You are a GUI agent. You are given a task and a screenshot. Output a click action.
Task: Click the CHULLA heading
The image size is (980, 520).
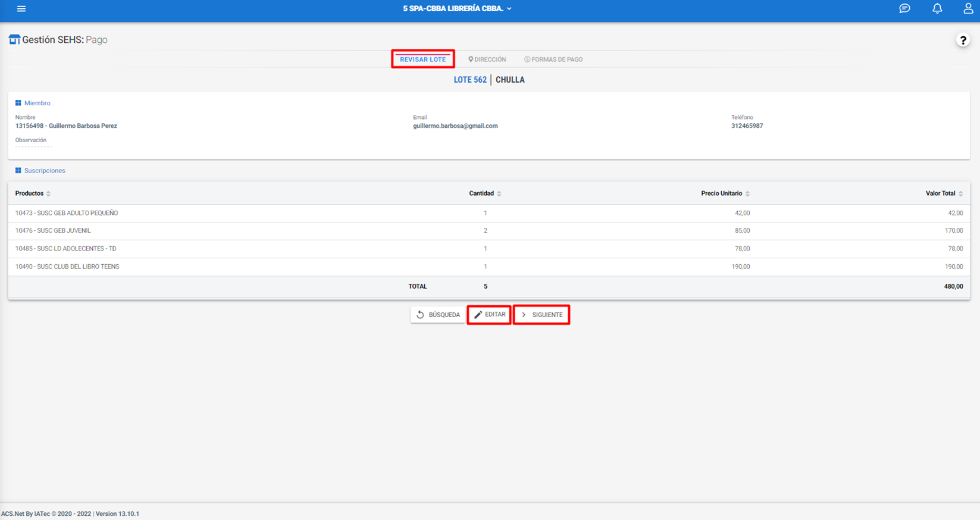click(x=510, y=80)
